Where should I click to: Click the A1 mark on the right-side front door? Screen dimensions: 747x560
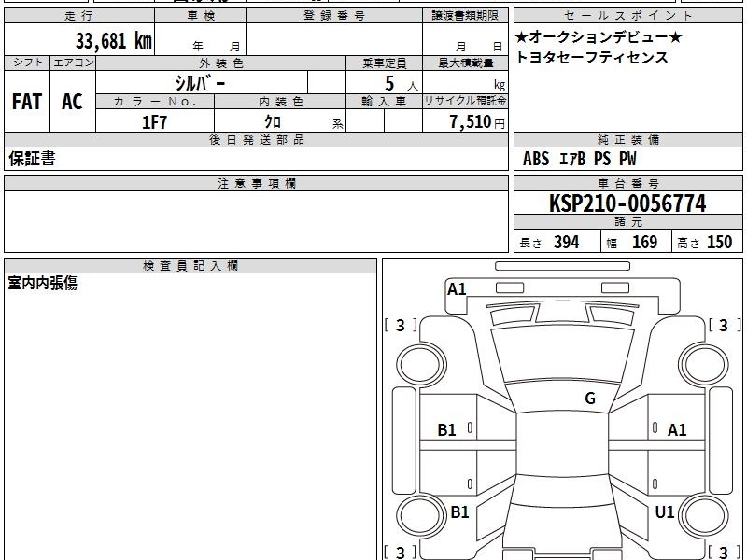click(676, 430)
